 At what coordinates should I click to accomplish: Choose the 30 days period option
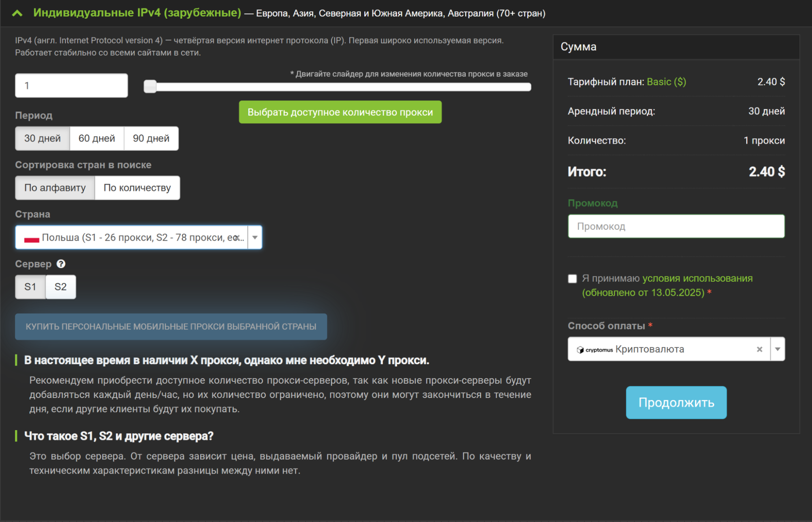(42, 138)
